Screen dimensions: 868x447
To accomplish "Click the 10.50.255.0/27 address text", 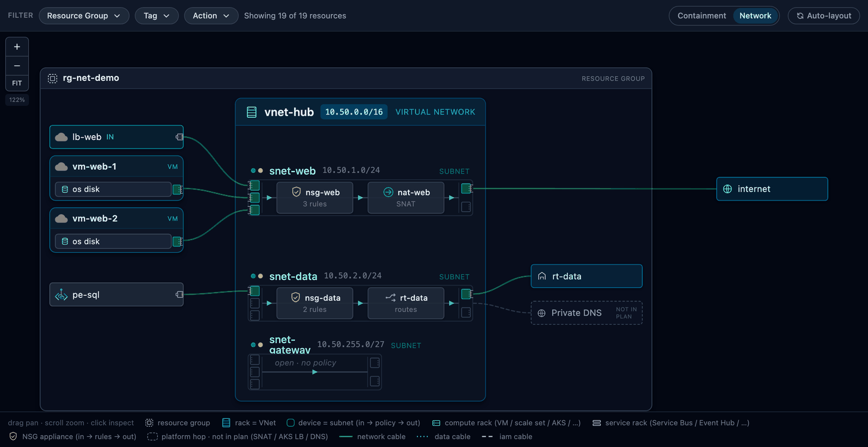I will coord(350,344).
